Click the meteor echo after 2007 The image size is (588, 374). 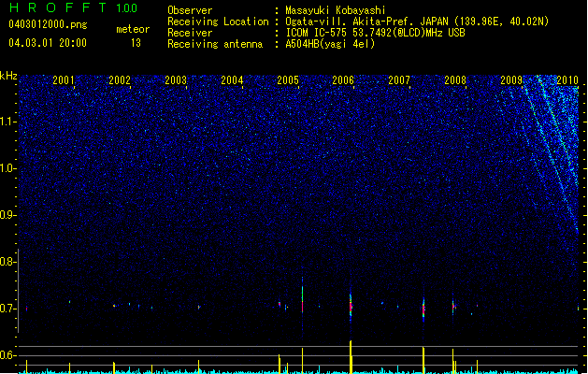pyautogui.click(x=423, y=309)
